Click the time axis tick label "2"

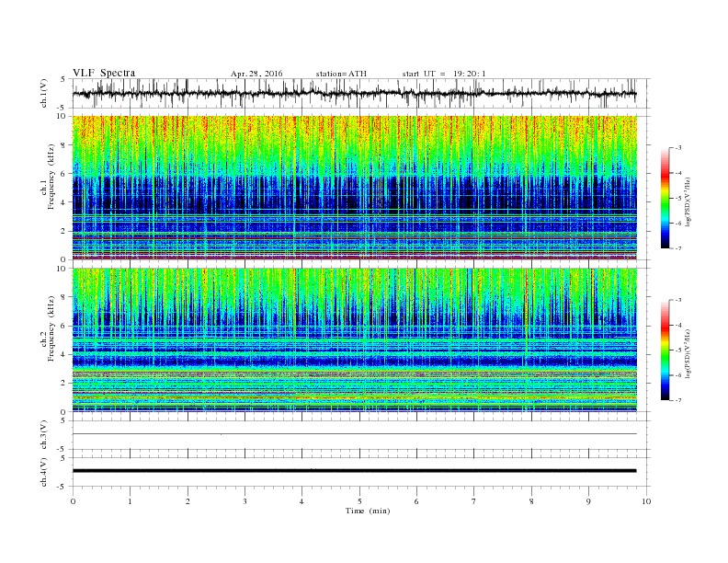click(x=188, y=501)
